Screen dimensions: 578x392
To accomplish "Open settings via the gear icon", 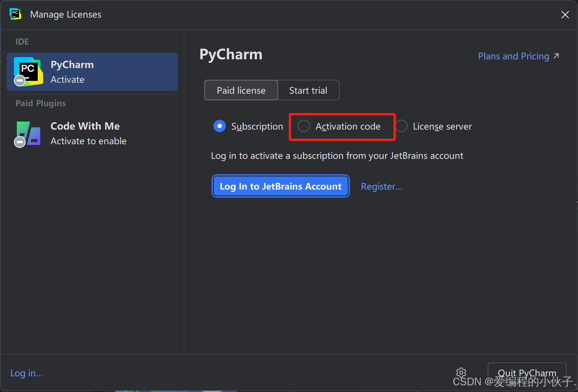I will [461, 373].
